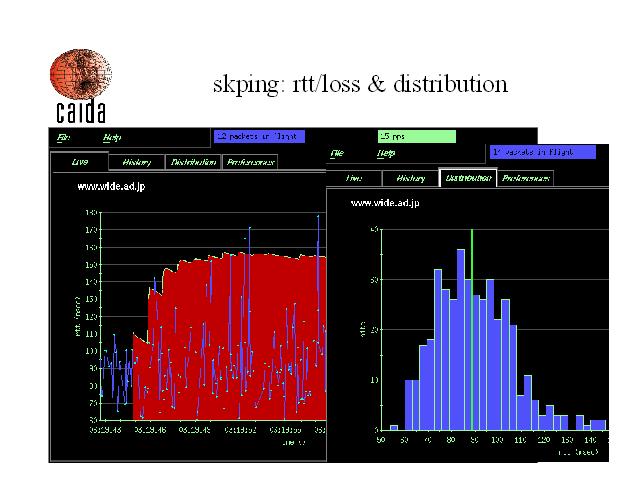Image resolution: width=640 pixels, height=480 pixels.
Task: Switch to Live tab in the right window
Action: coord(354,179)
